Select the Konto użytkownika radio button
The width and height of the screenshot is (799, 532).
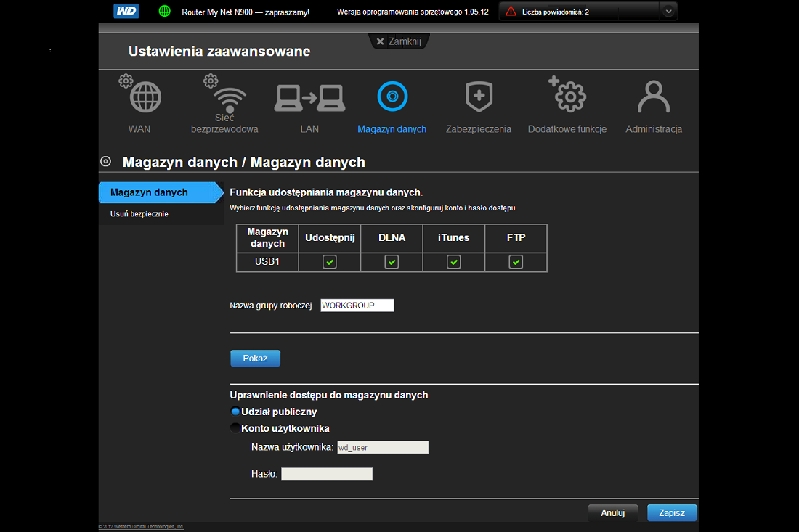[235, 428]
